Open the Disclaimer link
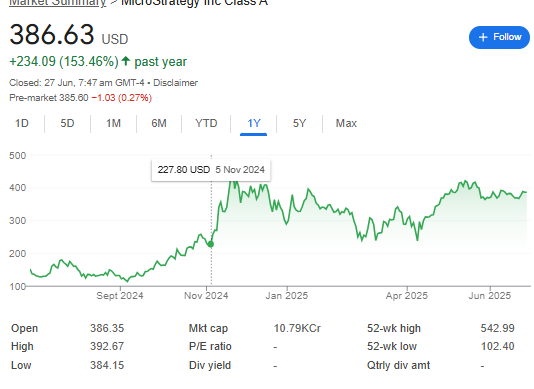Viewport: 534px width, 389px height. pos(175,83)
